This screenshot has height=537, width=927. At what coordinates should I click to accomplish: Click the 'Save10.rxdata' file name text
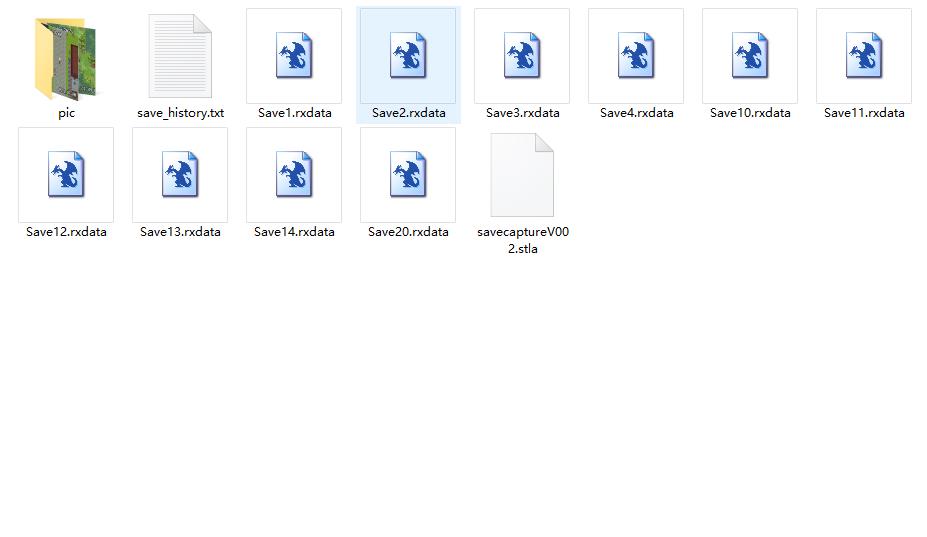(750, 113)
